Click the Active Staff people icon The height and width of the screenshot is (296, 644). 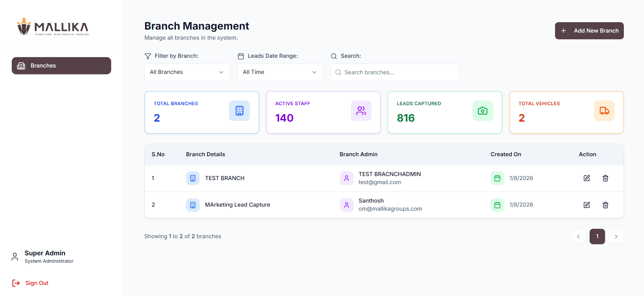click(361, 111)
